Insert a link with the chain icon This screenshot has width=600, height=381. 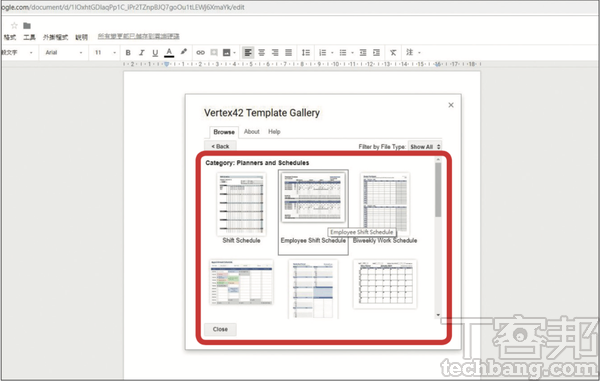pos(201,52)
